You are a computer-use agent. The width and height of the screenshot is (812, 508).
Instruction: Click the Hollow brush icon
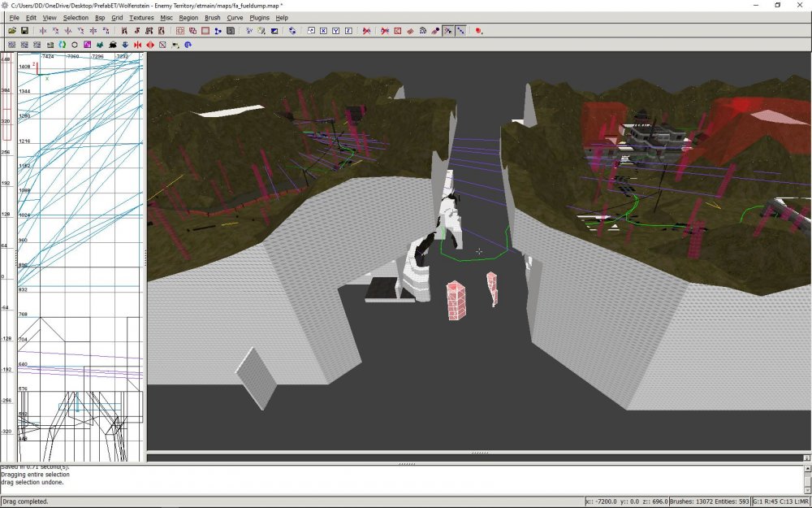pyautogui.click(x=205, y=31)
